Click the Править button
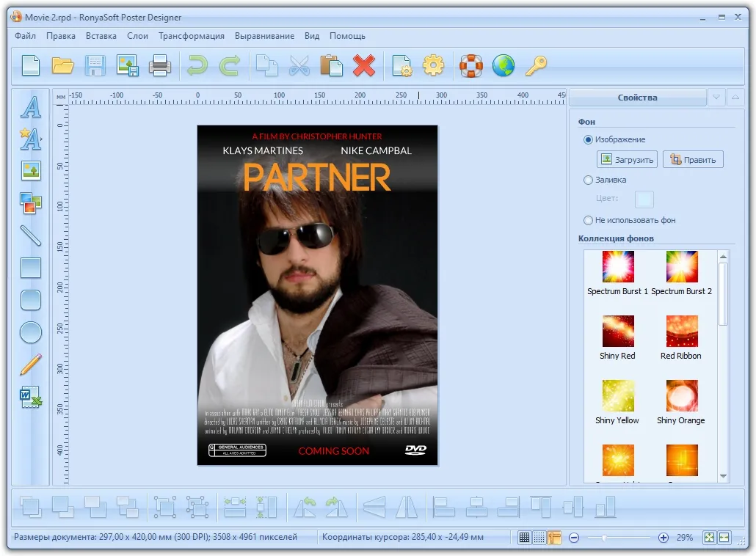The width and height of the screenshot is (756, 556). [693, 159]
